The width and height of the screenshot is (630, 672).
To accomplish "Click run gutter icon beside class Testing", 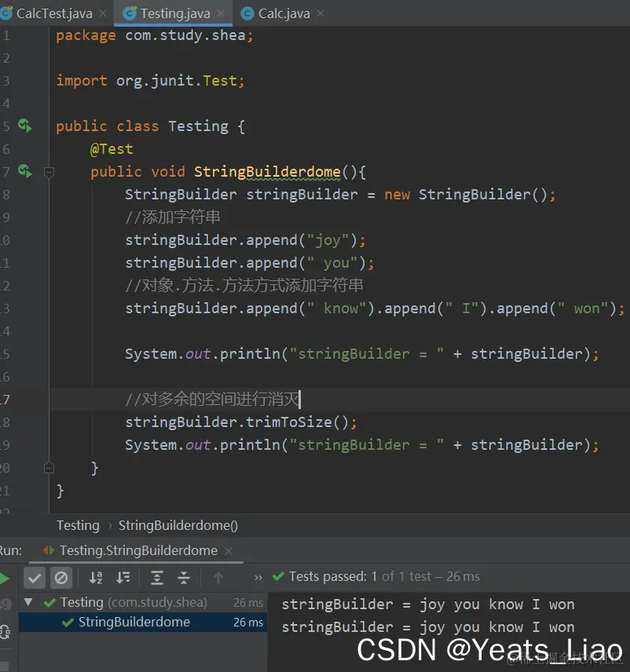I will [25, 126].
